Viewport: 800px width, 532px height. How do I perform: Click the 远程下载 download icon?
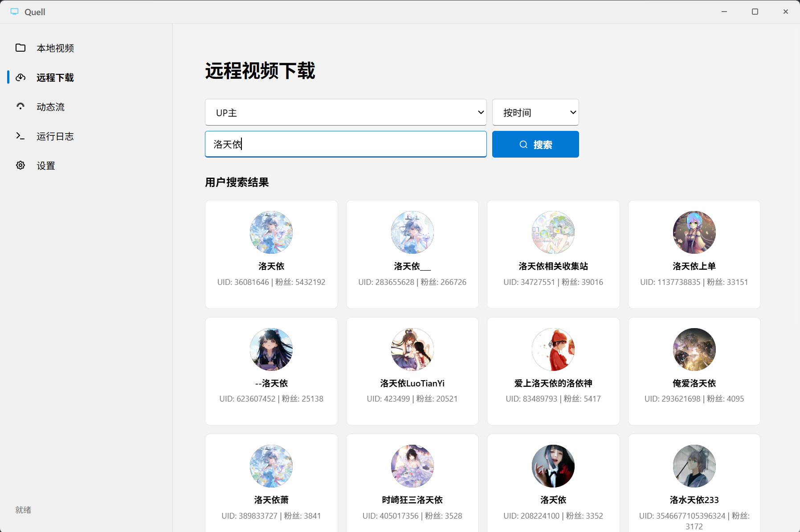point(20,77)
